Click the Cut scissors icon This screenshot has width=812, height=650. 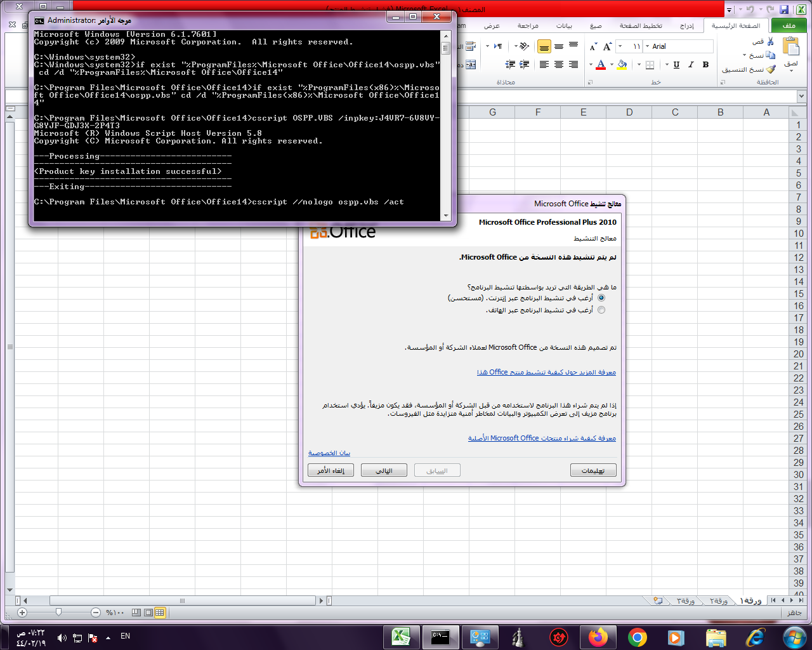tap(770, 42)
